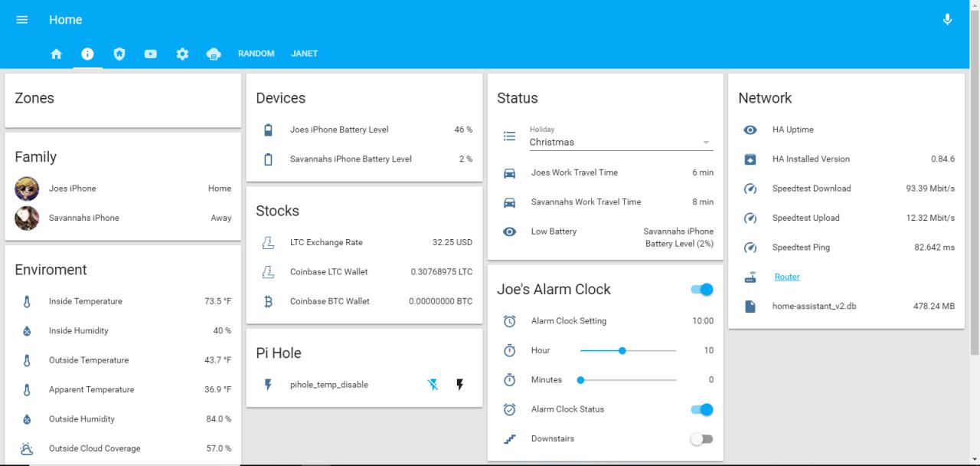Go to the YouTube play icon tab
Image resolution: width=980 pixels, height=466 pixels.
[x=150, y=54]
